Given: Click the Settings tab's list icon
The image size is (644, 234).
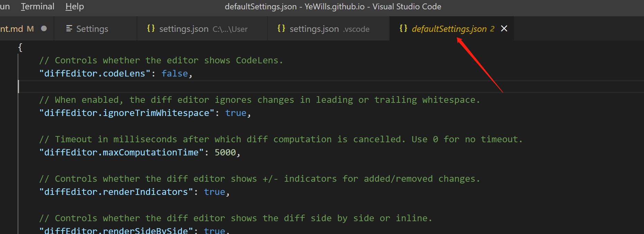Looking at the screenshot, I should click(69, 28).
